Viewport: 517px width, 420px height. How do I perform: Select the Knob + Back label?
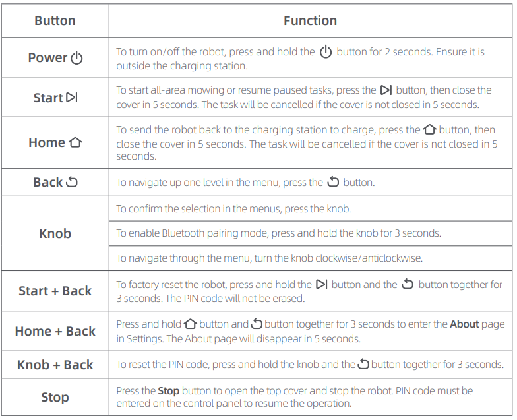click(55, 365)
